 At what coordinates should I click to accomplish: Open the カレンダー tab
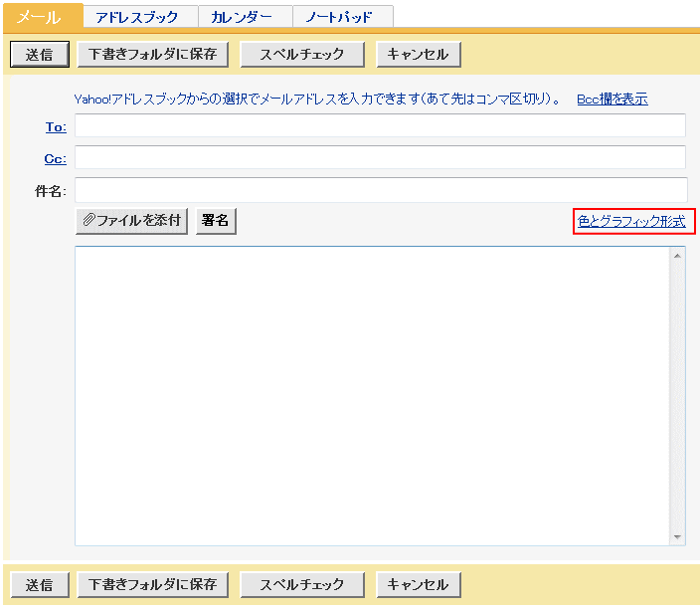pos(242,17)
